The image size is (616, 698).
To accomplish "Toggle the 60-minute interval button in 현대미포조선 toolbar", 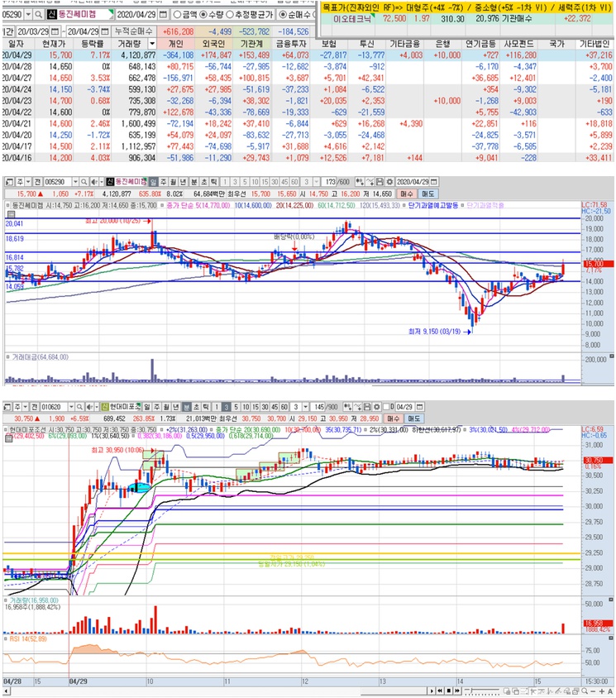I will [284, 407].
